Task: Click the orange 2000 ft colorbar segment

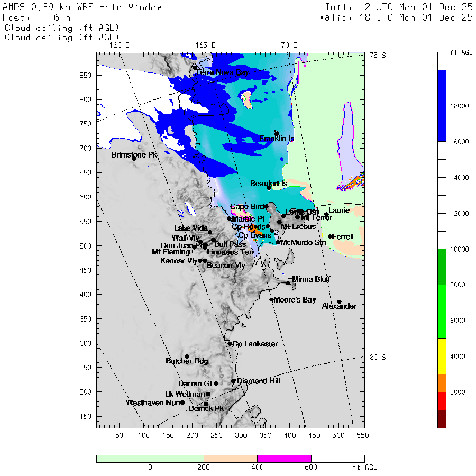Action: tap(442, 383)
